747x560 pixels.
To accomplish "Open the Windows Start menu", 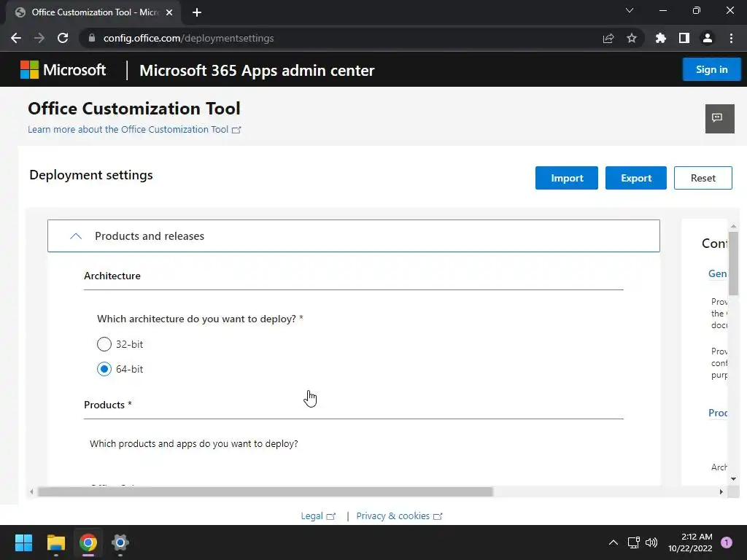I will 23,542.
